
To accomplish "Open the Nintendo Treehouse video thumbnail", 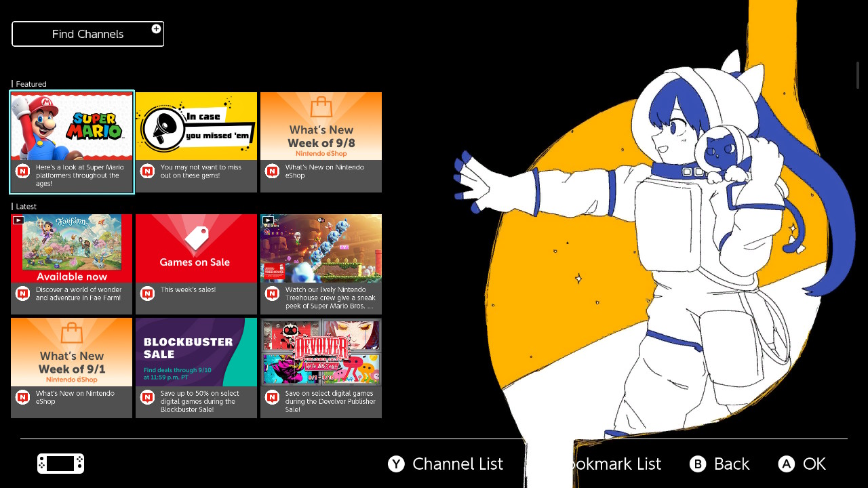I will 321,249.
